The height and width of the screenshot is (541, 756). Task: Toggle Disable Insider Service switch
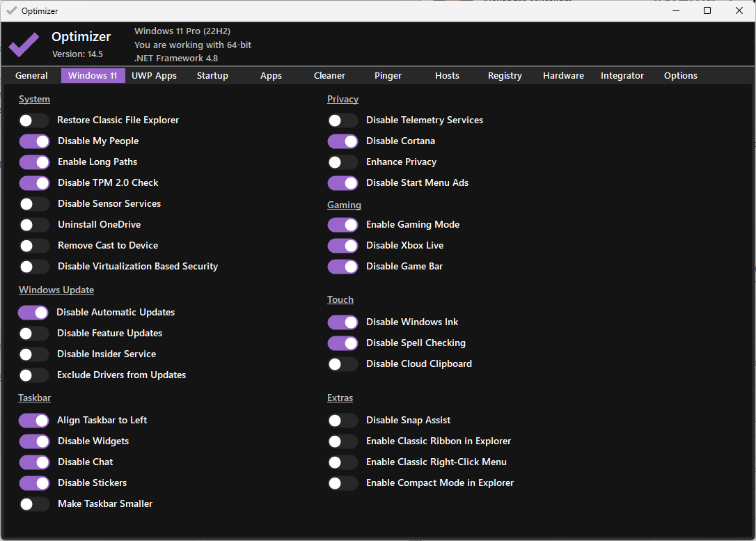click(33, 354)
